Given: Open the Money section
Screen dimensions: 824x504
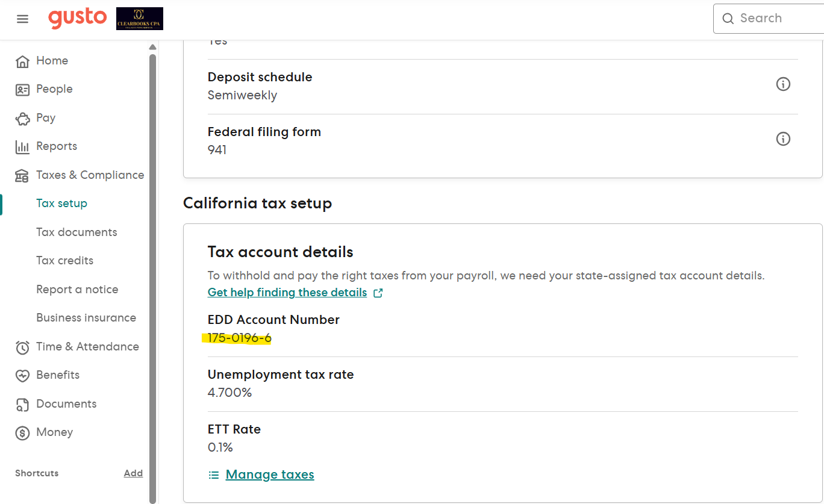Looking at the screenshot, I should tap(54, 432).
